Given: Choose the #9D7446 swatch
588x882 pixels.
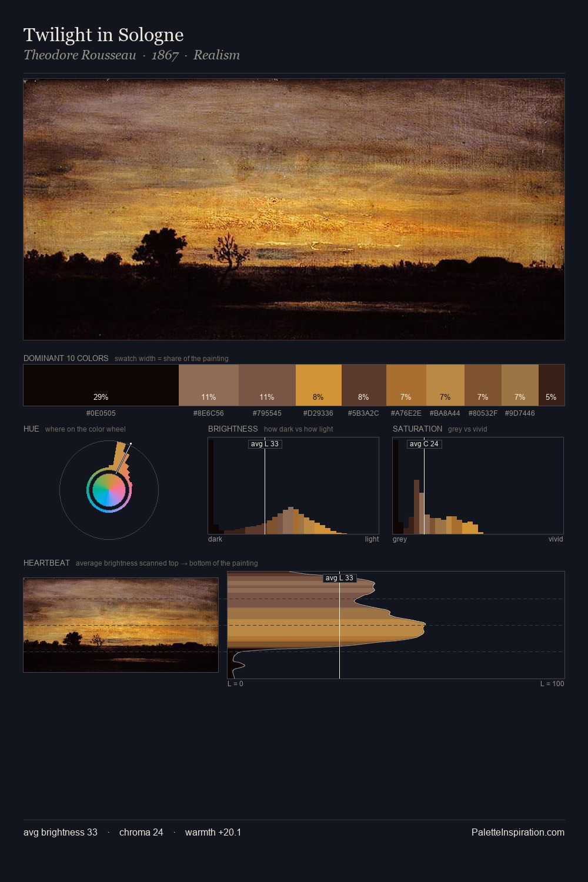Looking at the screenshot, I should coord(520,385).
